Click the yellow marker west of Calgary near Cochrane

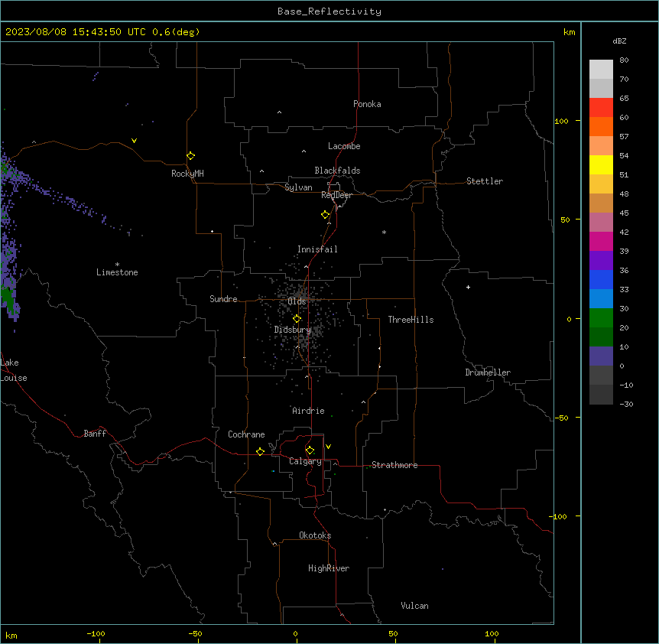point(260,451)
